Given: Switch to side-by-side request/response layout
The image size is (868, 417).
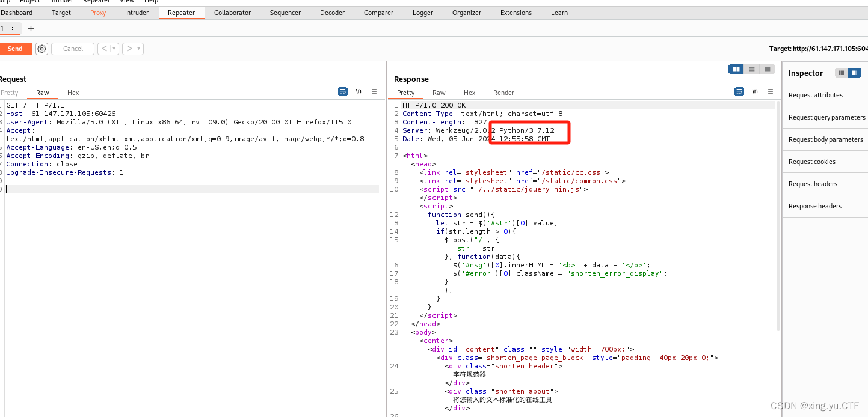Looking at the screenshot, I should [x=736, y=69].
